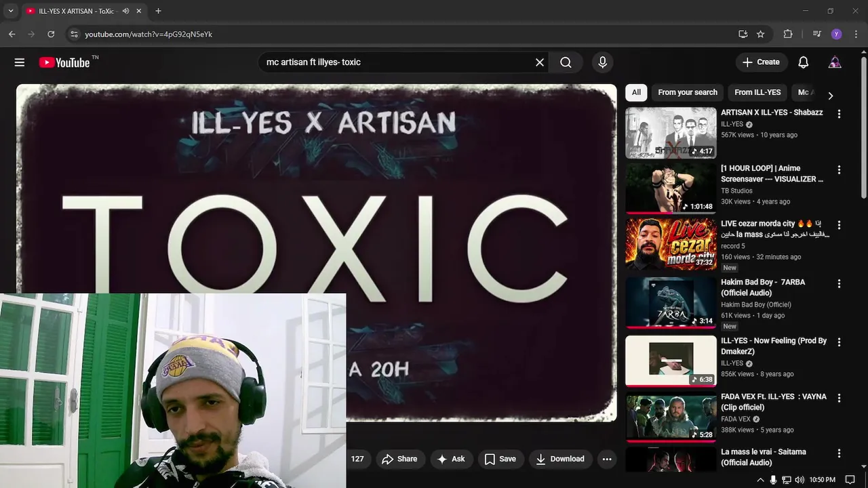Viewport: 868px width, 488px height.
Task: Clear the search box with the X icon
Action: point(540,62)
